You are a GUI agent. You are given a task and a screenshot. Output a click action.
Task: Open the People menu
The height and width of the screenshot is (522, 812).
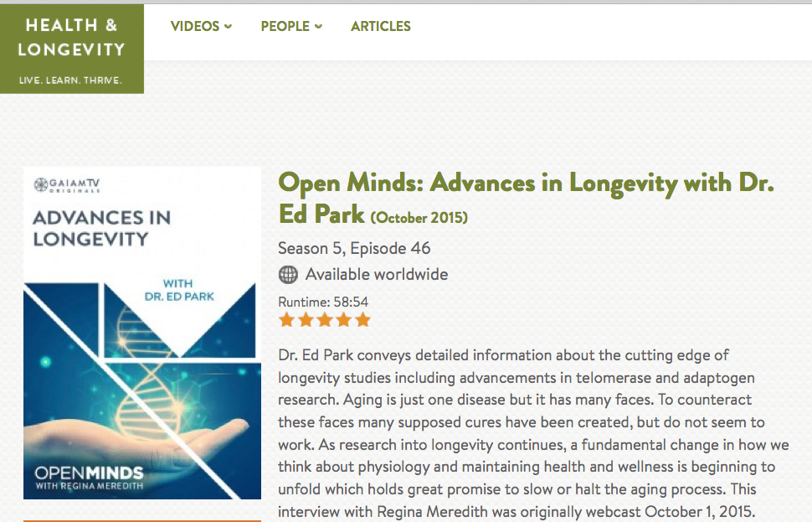pos(291,26)
